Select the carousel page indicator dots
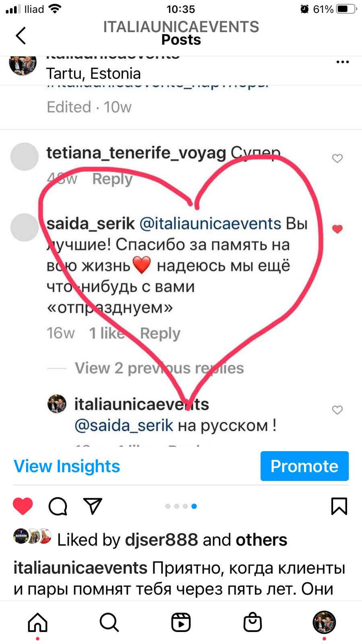 181,506
